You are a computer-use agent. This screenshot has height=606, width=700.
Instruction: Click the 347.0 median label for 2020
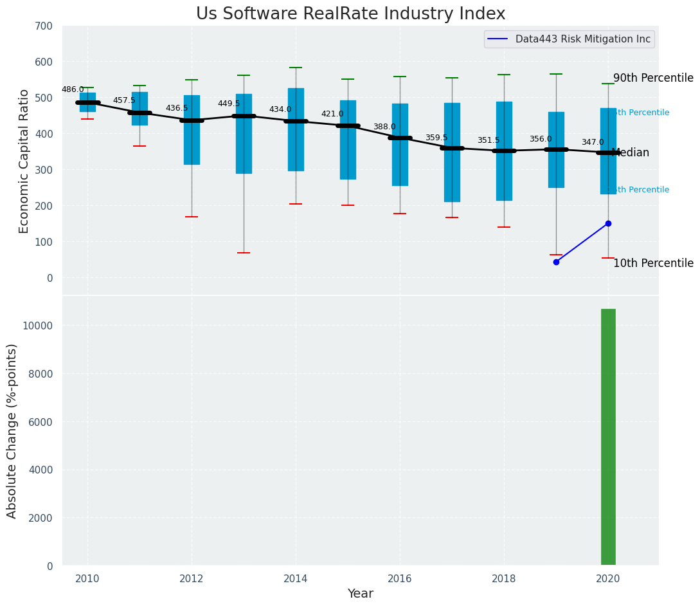pyautogui.click(x=593, y=142)
